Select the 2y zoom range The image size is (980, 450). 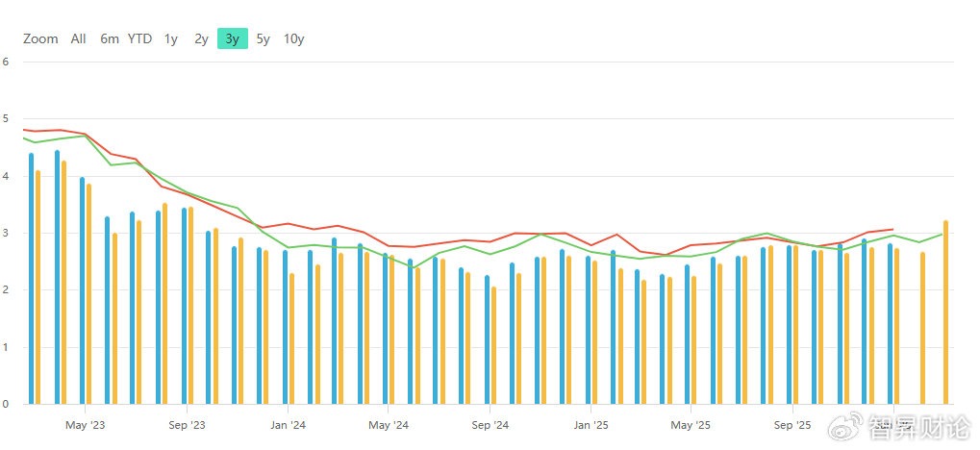pyautogui.click(x=201, y=39)
